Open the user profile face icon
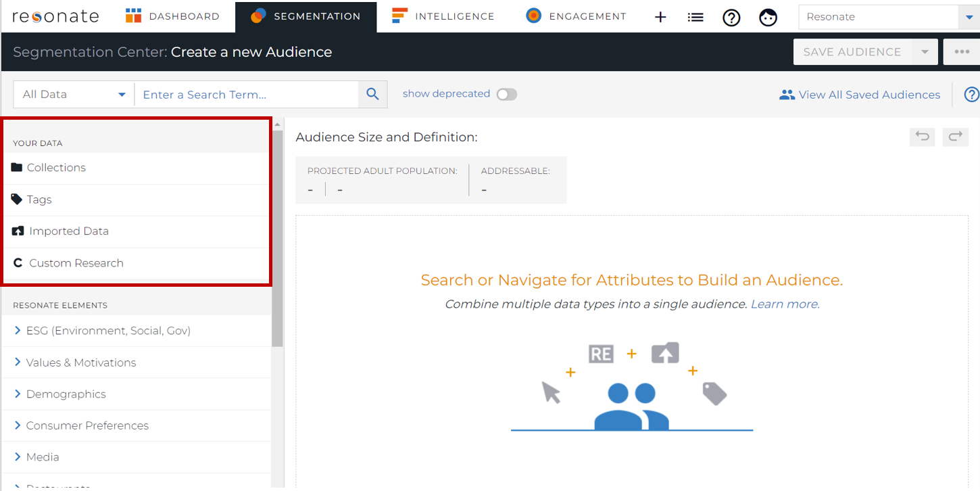The width and height of the screenshot is (980, 491). pyautogui.click(x=768, y=18)
